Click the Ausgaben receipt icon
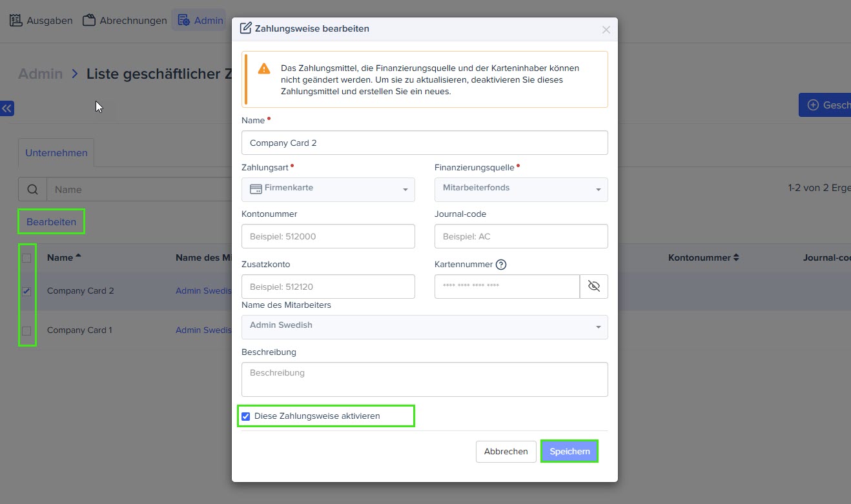The image size is (851, 504). pos(16,20)
